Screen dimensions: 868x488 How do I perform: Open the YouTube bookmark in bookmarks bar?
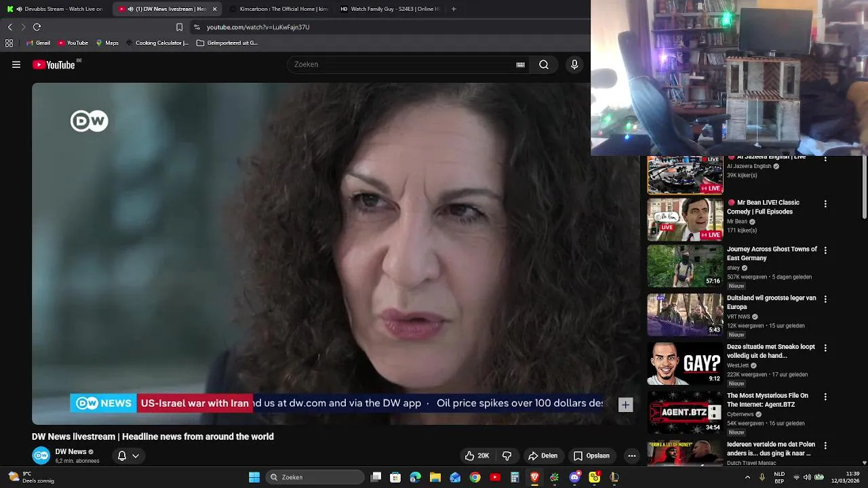click(x=73, y=43)
